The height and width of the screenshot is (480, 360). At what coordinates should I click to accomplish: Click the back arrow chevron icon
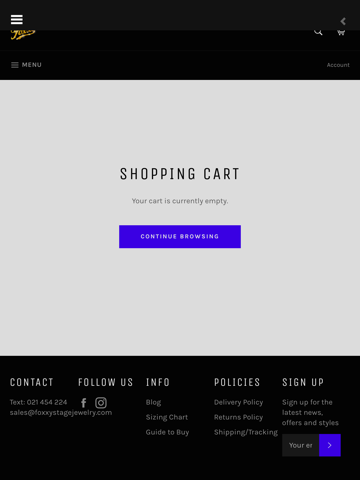tap(343, 21)
